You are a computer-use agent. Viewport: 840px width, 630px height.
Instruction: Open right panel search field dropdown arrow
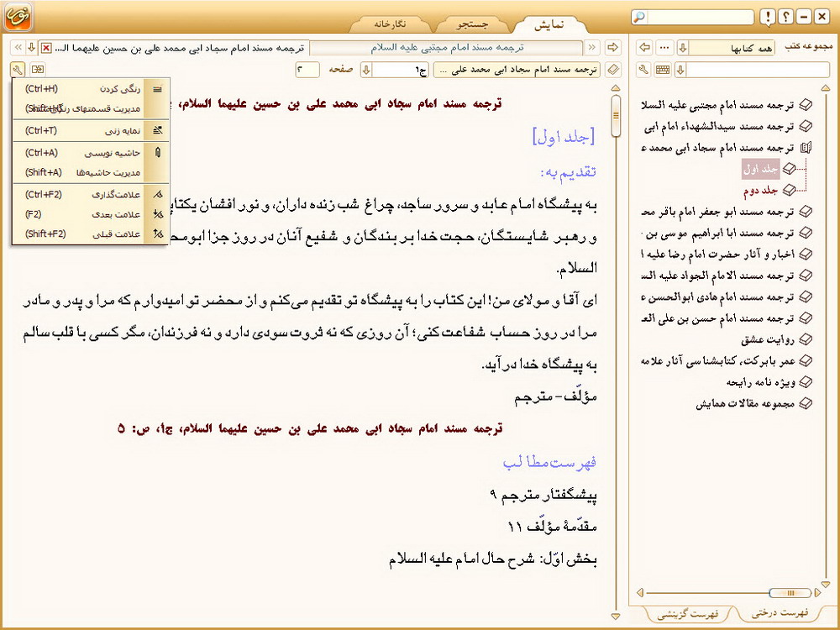click(x=680, y=70)
